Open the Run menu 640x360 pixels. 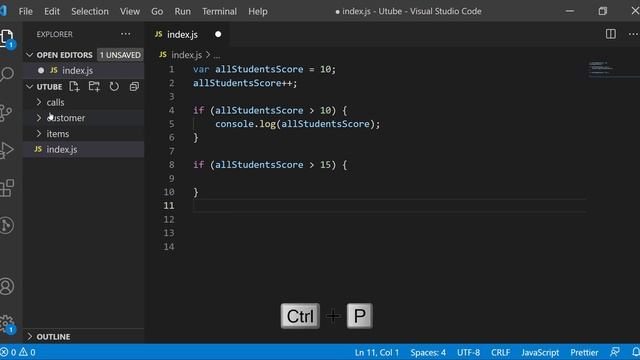[182, 11]
